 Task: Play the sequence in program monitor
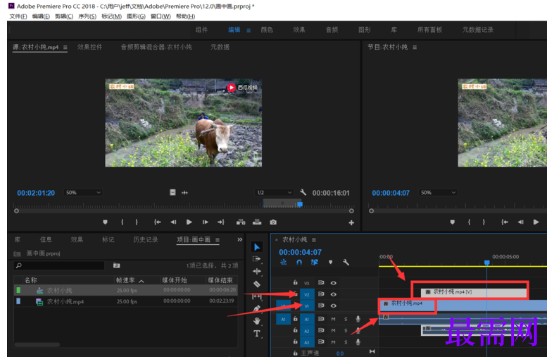(x=536, y=222)
